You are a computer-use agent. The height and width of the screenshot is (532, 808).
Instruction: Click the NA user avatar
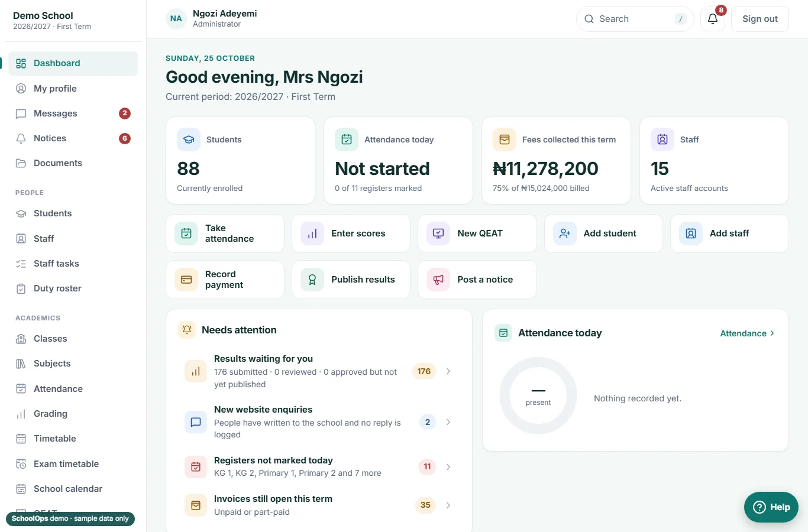point(176,19)
